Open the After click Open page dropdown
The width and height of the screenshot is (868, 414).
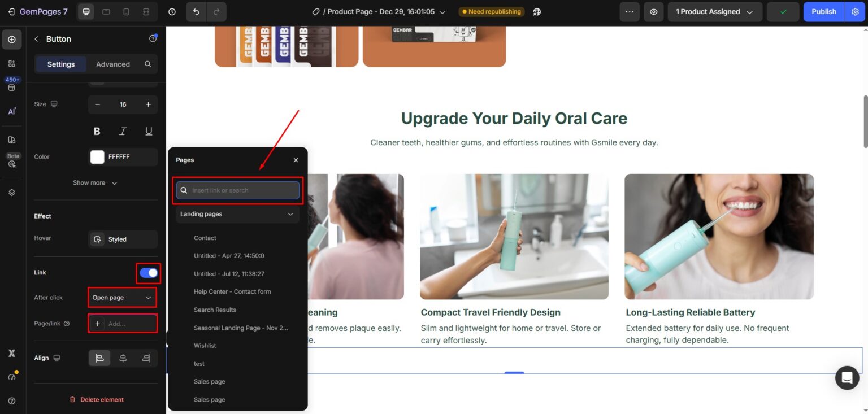[x=123, y=298]
